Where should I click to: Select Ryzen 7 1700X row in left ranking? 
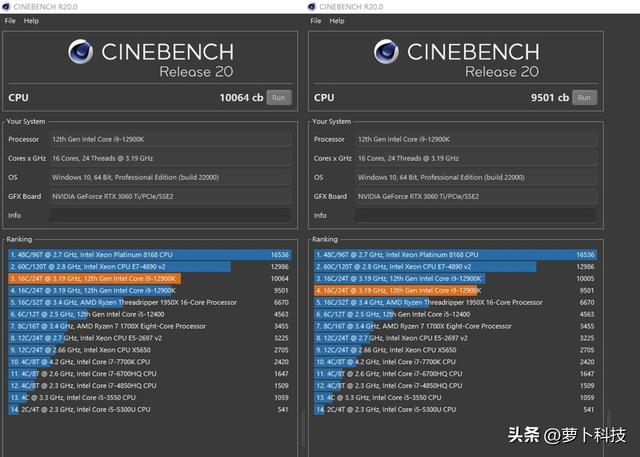[149, 326]
